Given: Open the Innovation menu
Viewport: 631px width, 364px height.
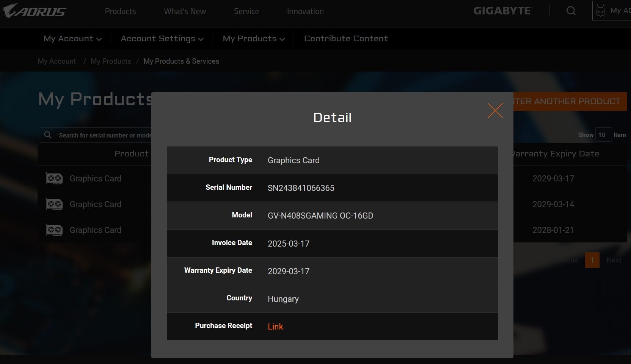Looking at the screenshot, I should 305,11.
